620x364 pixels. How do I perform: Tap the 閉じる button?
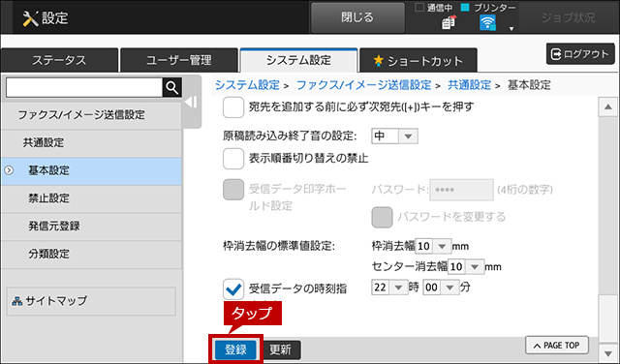point(357,17)
